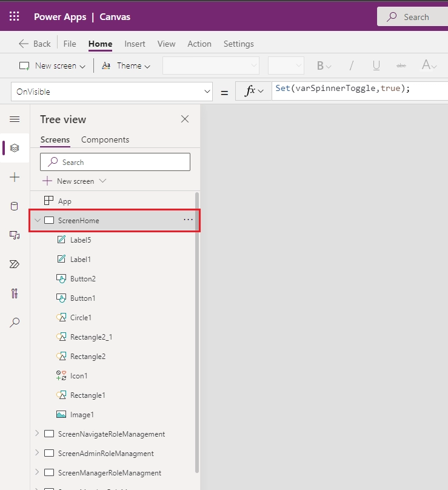Open the Tree view layers icon
The width and height of the screenshot is (448, 490).
point(15,148)
